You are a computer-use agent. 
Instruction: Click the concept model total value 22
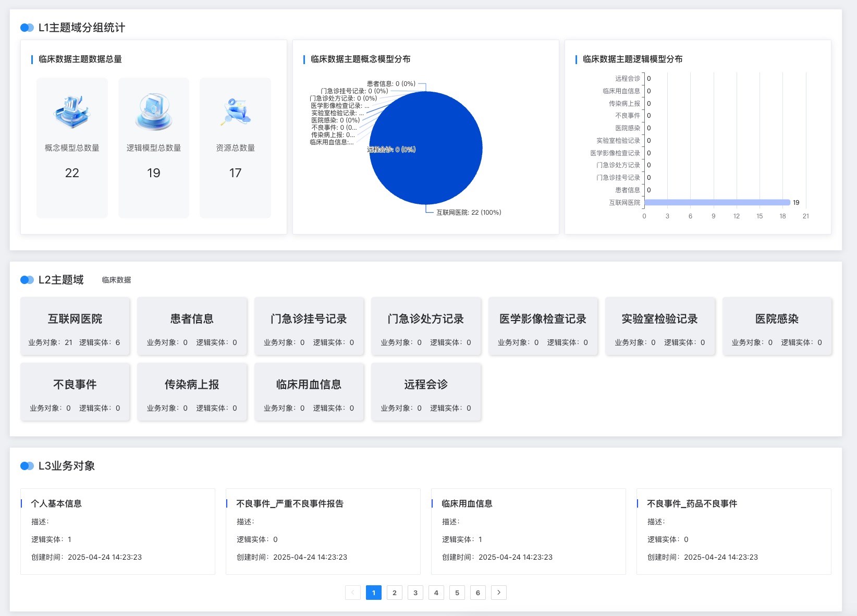pos(72,173)
